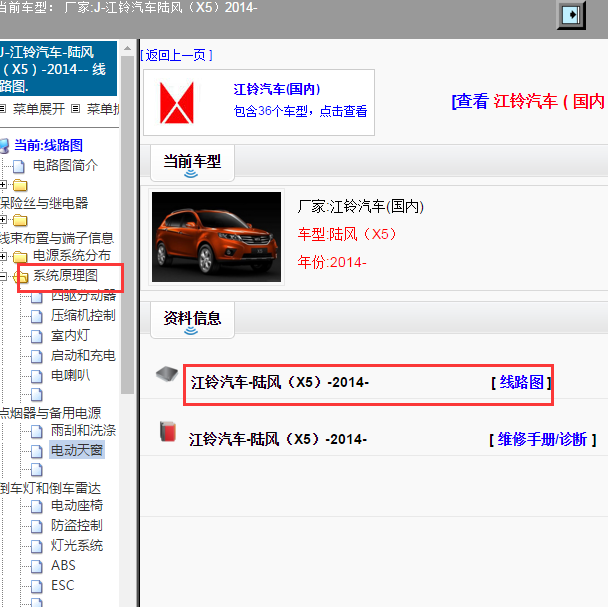Open 维修手册/诊断 link
Viewport: 608px width, 607px height.
[542, 439]
